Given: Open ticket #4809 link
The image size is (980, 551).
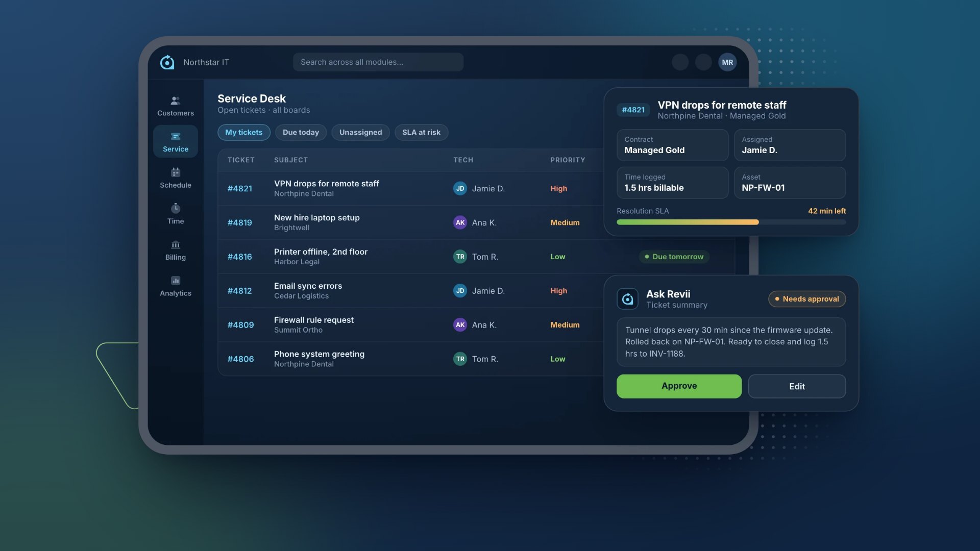Looking at the screenshot, I should [240, 325].
